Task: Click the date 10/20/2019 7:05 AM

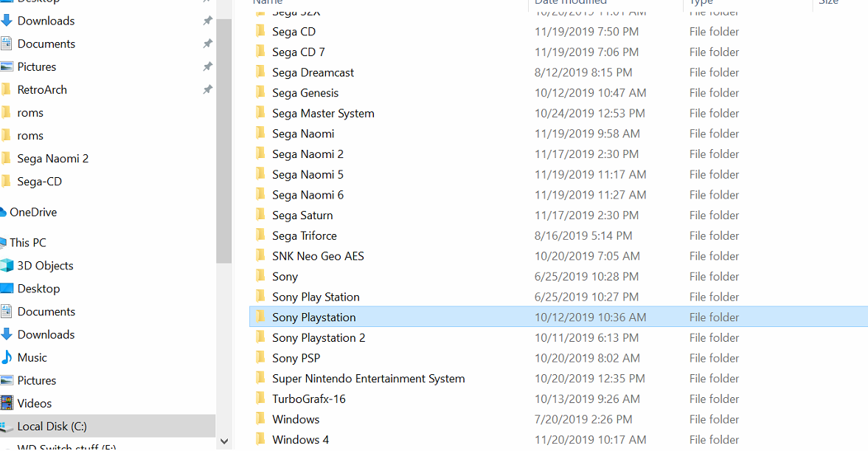Action: 587,256
